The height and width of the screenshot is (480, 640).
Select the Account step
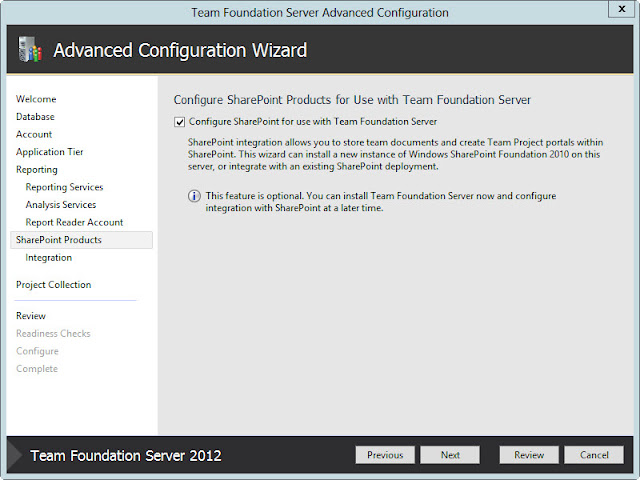pos(34,134)
